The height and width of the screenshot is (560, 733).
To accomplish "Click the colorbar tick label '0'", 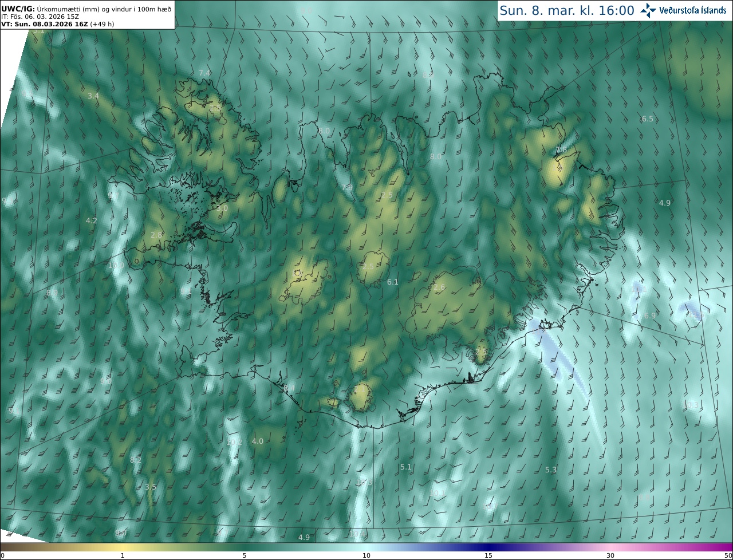I will coord(2,555).
